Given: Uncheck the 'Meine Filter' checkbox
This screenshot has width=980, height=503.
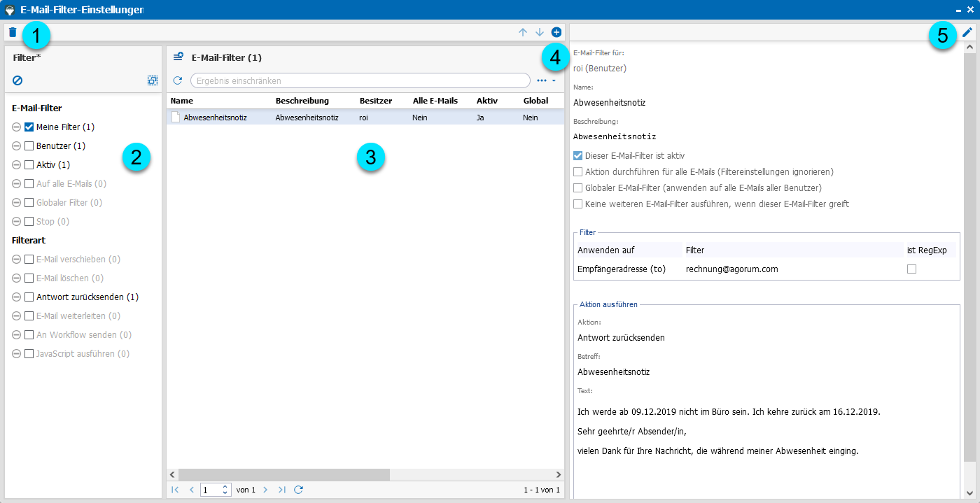Looking at the screenshot, I should point(29,127).
